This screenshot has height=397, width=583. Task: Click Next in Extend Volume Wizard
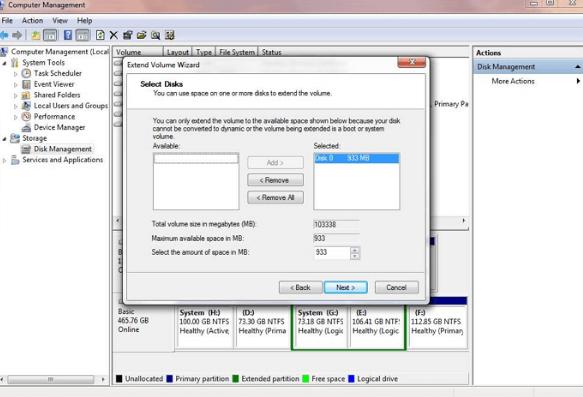click(346, 287)
